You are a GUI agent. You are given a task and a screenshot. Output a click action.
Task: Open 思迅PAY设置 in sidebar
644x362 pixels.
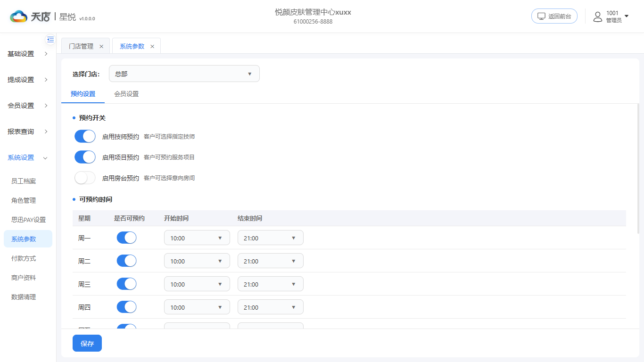pos(28,220)
